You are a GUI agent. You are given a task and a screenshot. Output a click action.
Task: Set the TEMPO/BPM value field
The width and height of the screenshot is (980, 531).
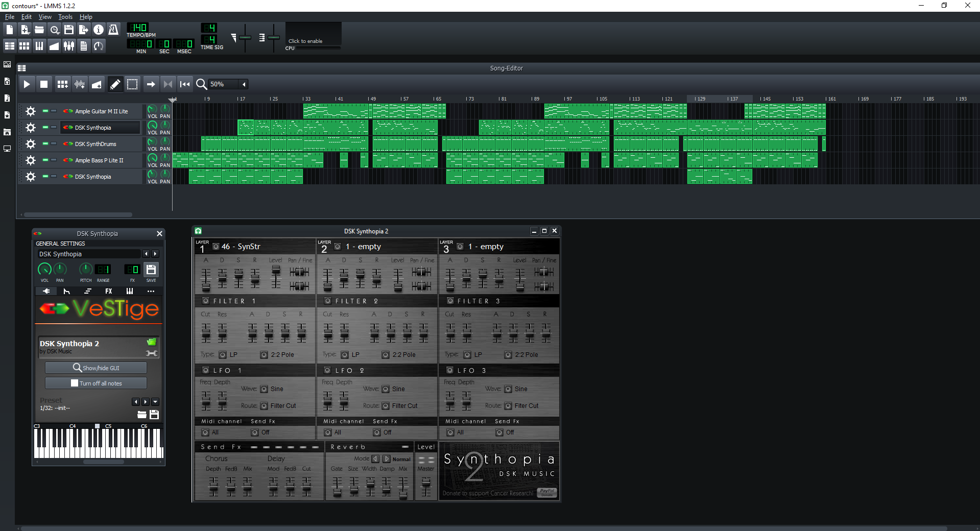coord(137,28)
